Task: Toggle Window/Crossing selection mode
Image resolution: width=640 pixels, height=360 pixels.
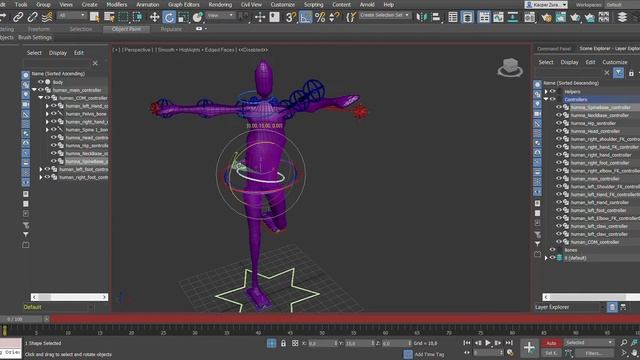Action: [x=138, y=17]
